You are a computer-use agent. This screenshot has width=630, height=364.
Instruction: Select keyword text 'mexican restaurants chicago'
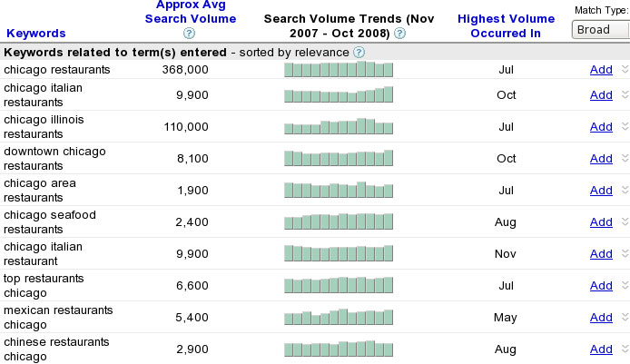58,317
